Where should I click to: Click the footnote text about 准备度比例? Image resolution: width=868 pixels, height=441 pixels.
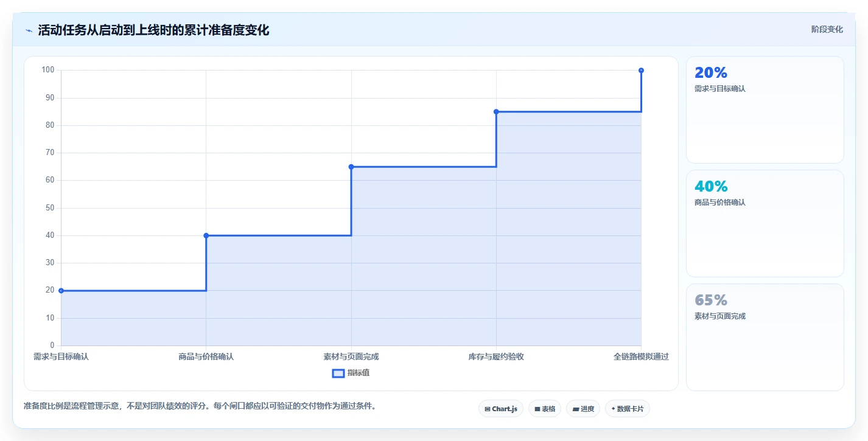tap(200, 406)
